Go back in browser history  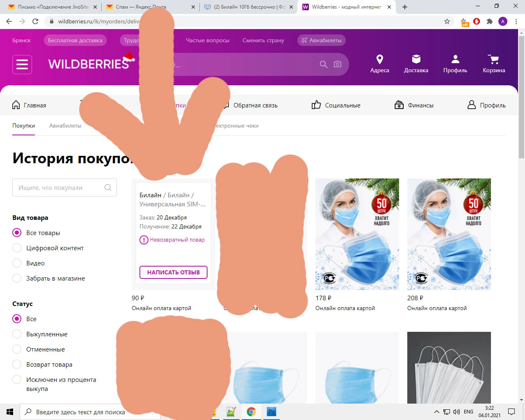tap(9, 21)
